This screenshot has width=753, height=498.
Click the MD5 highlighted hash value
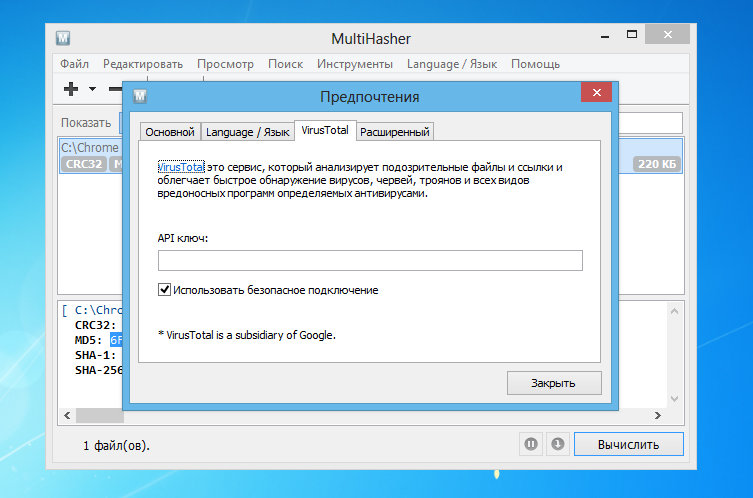point(116,340)
